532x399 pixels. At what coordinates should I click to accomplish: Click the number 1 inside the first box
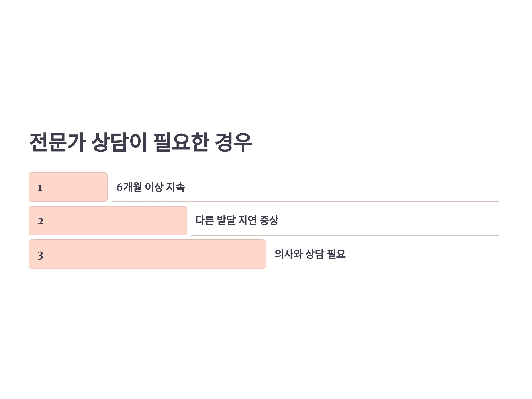click(x=40, y=188)
